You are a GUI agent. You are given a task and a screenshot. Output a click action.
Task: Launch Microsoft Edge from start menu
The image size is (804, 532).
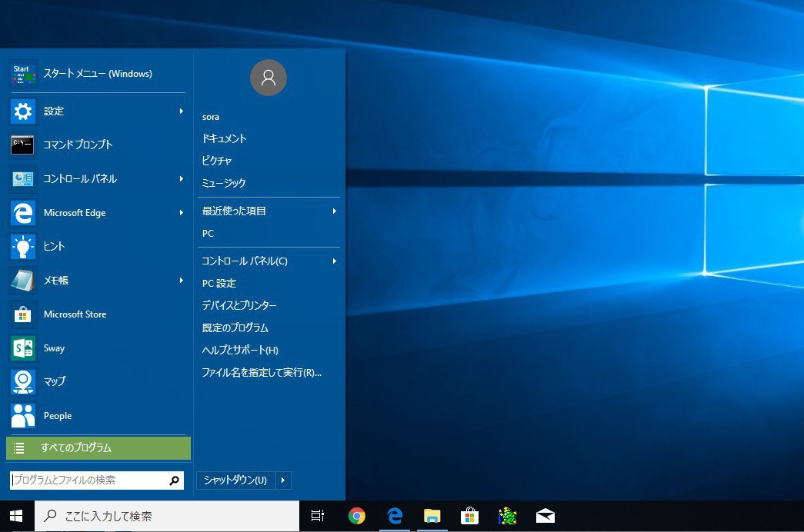tap(23, 213)
